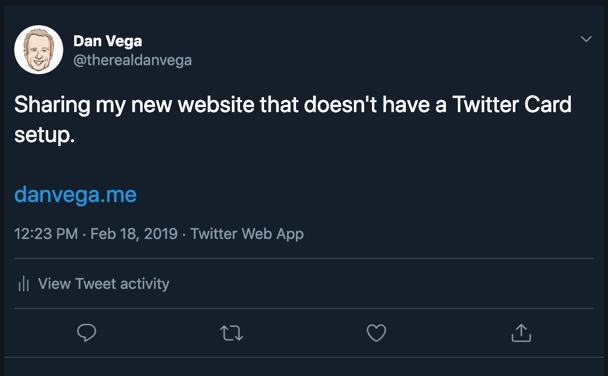This screenshot has width=608, height=376.
Task: Click the word "setup." in the tweet
Action: 44,135
